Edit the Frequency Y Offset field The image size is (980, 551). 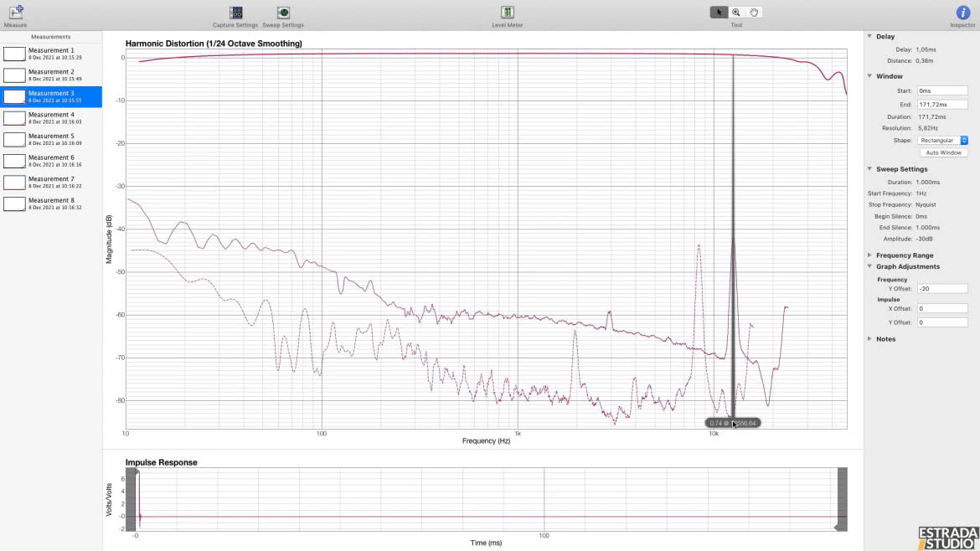point(942,289)
